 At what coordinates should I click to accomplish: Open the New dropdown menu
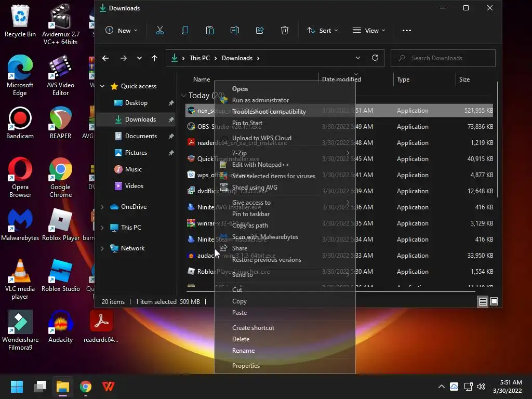(x=121, y=31)
